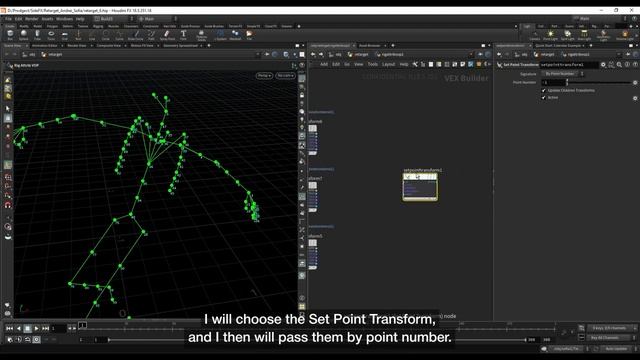
Task: Click the Add button in network editor
Action: [324, 64]
